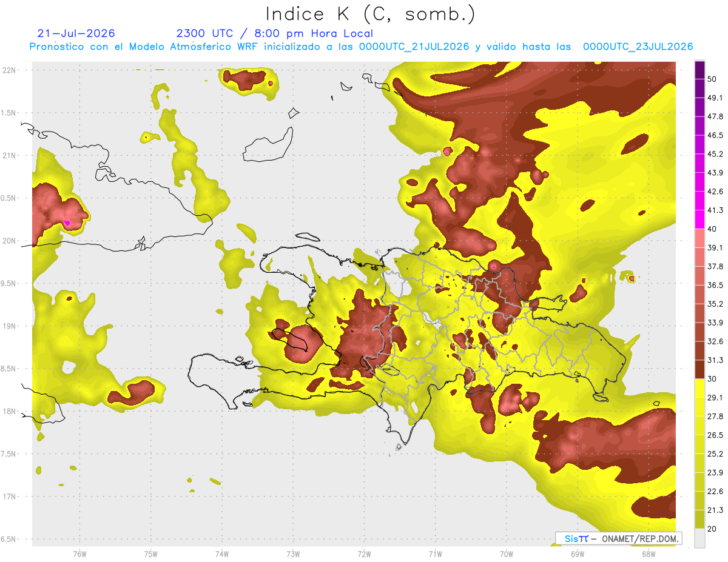Image resolution: width=728 pixels, height=562 pixels.
Task: Click the '70W' longitude label
Action: [x=507, y=554]
